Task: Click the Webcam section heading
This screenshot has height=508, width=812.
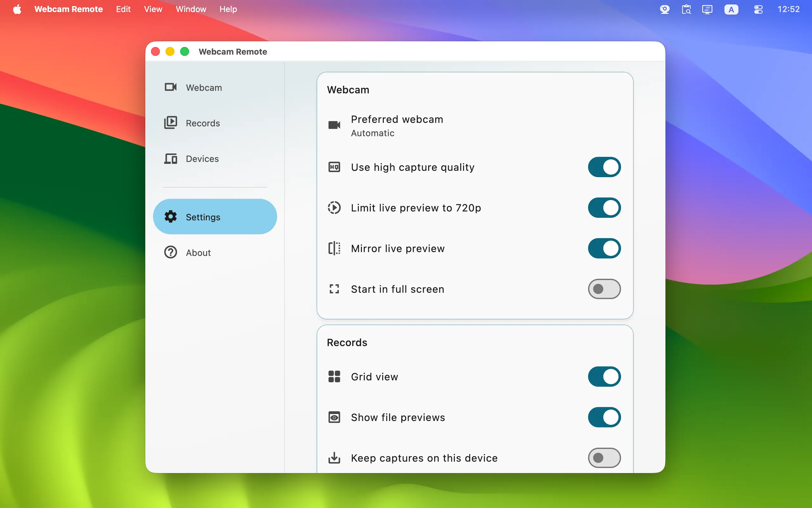Action: pos(348,90)
